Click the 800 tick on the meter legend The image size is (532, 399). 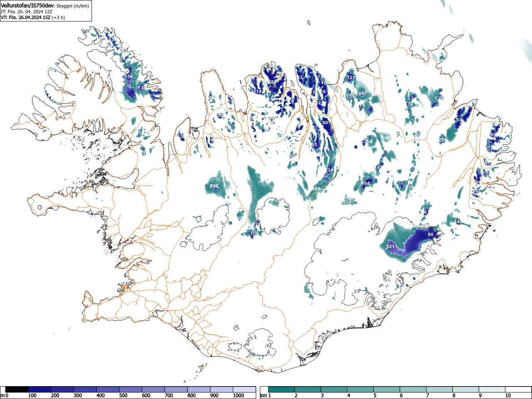(191, 396)
